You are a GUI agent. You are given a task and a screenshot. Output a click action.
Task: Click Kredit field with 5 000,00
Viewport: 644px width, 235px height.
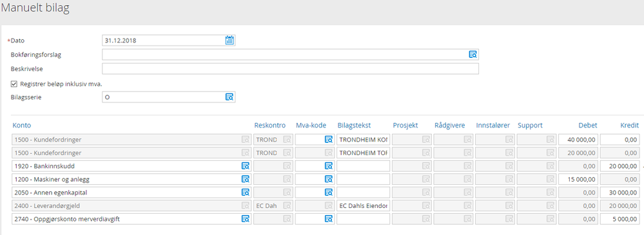[620, 219]
